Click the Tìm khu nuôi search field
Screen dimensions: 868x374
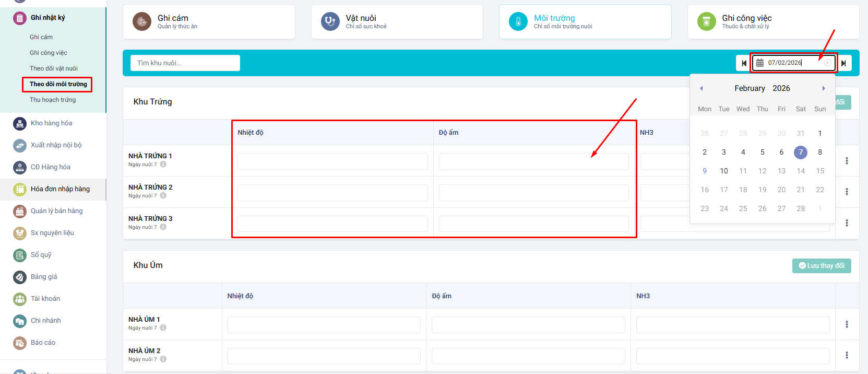tap(185, 63)
